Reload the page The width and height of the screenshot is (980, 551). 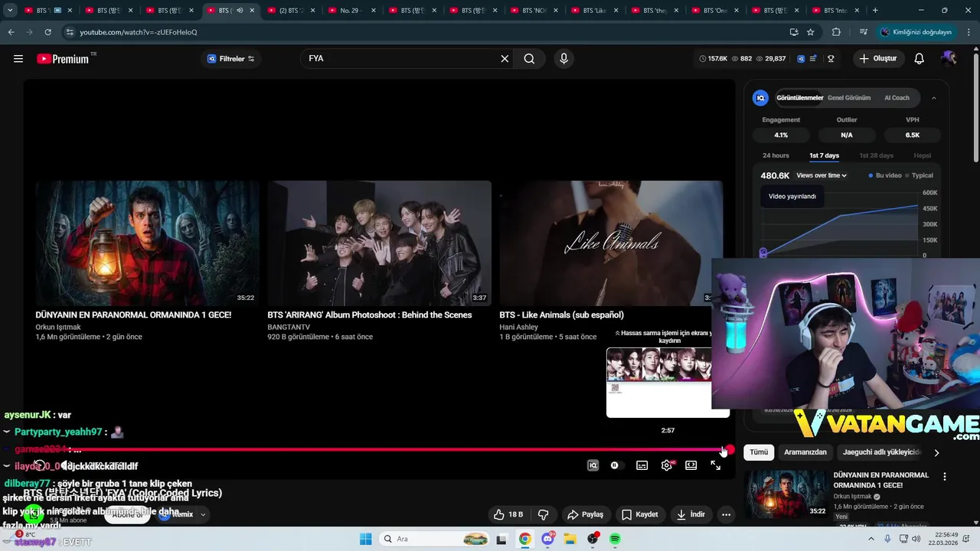pos(47,32)
